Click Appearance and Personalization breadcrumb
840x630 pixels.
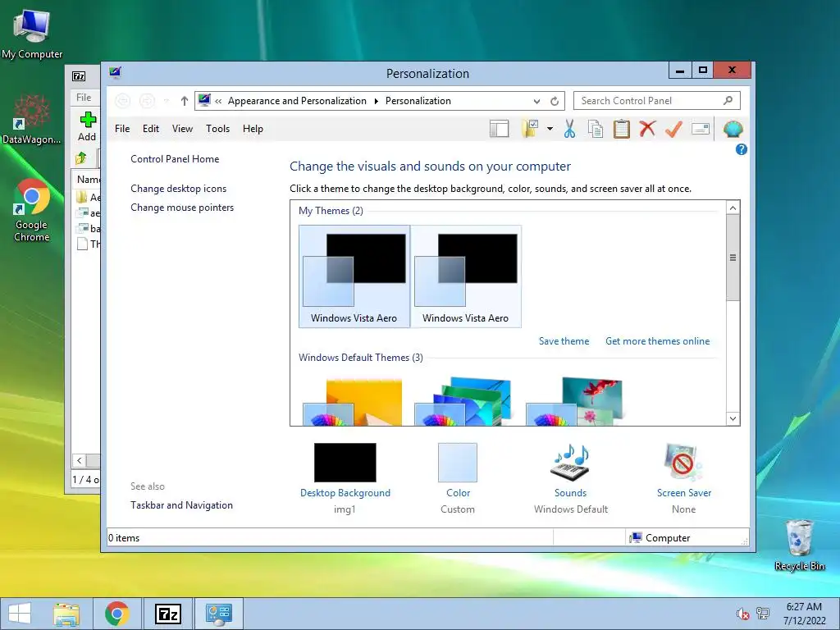[x=297, y=101]
